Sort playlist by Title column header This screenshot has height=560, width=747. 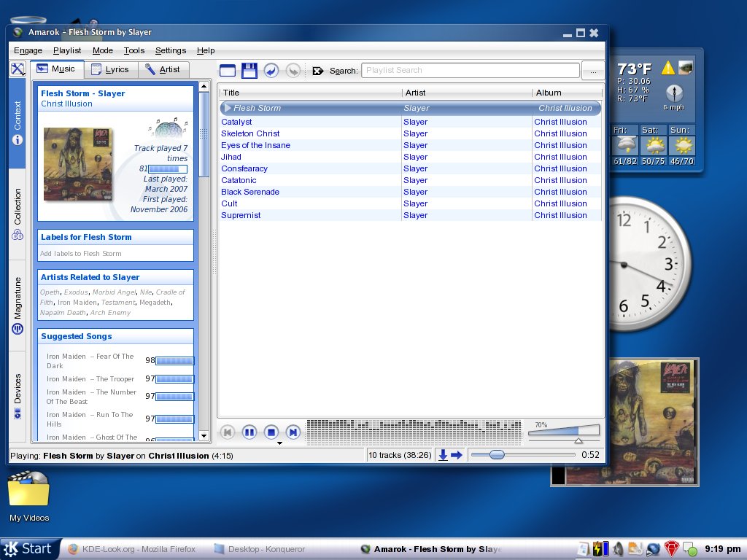click(x=311, y=93)
